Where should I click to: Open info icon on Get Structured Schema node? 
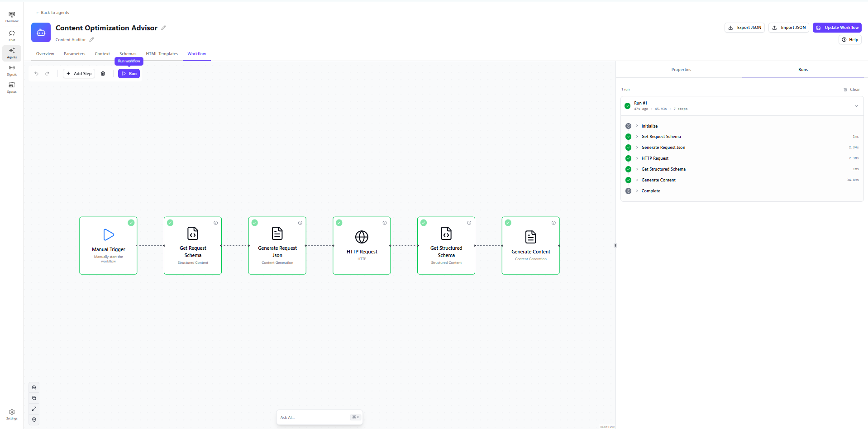pyautogui.click(x=469, y=223)
